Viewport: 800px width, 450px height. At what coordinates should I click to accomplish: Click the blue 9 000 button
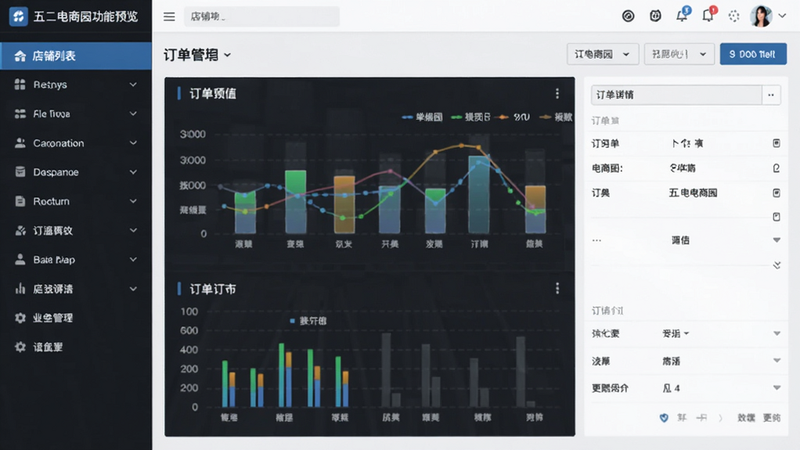pos(753,54)
